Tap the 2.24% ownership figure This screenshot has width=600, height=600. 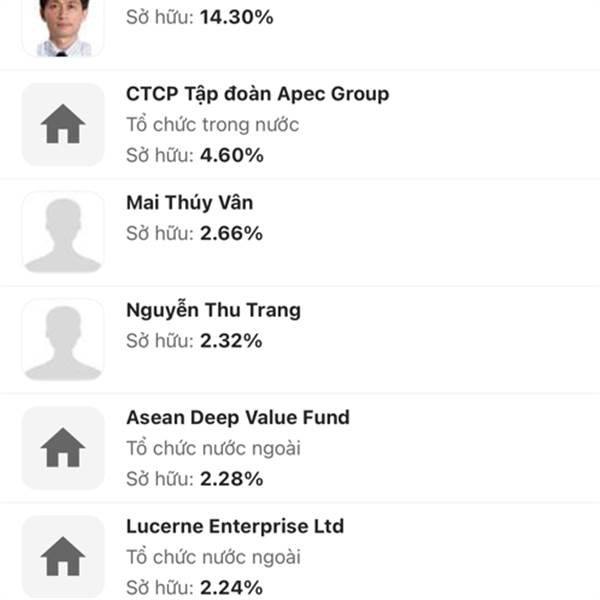tap(232, 588)
